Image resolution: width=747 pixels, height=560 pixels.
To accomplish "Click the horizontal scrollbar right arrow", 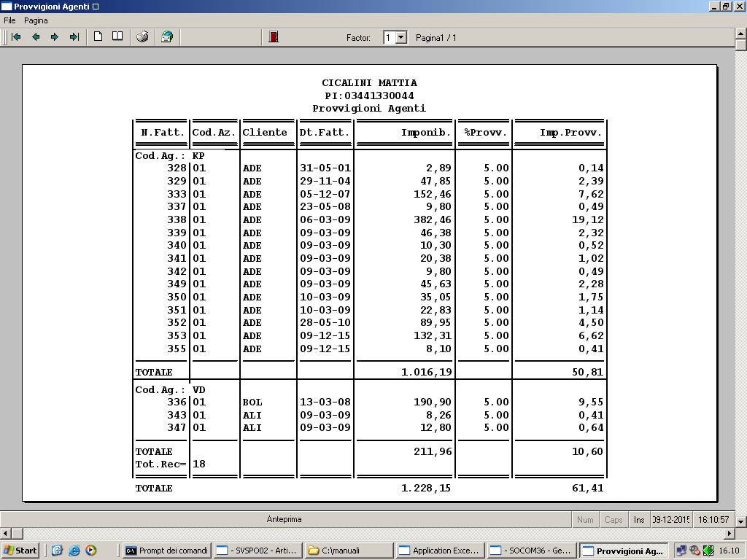I will 729,533.
